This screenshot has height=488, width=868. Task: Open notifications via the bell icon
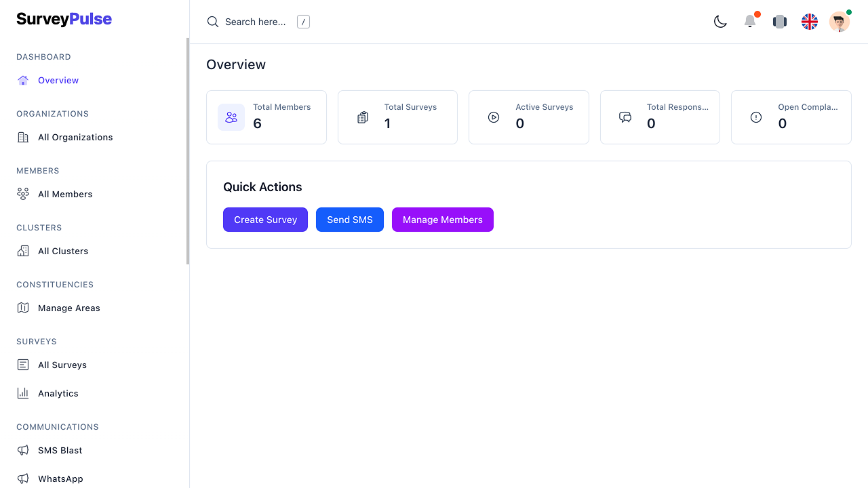tap(750, 22)
